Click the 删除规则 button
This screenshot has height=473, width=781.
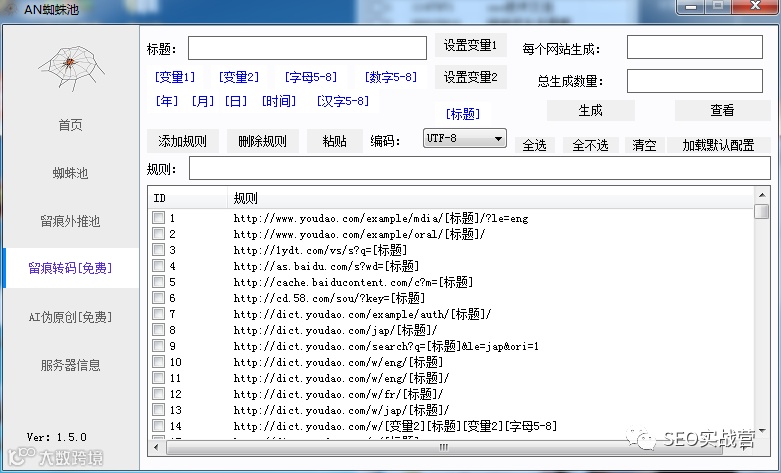point(262,141)
